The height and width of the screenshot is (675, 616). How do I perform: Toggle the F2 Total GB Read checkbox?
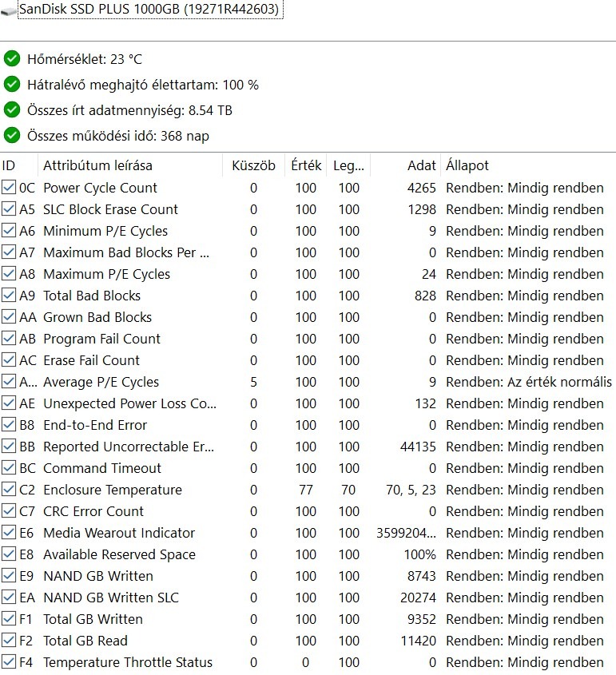pos(9,641)
